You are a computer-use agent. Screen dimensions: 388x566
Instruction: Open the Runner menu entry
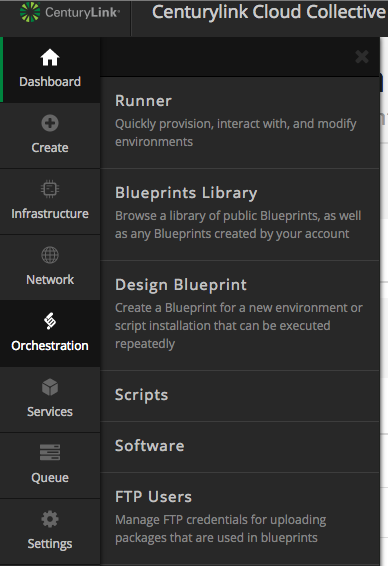point(240,123)
